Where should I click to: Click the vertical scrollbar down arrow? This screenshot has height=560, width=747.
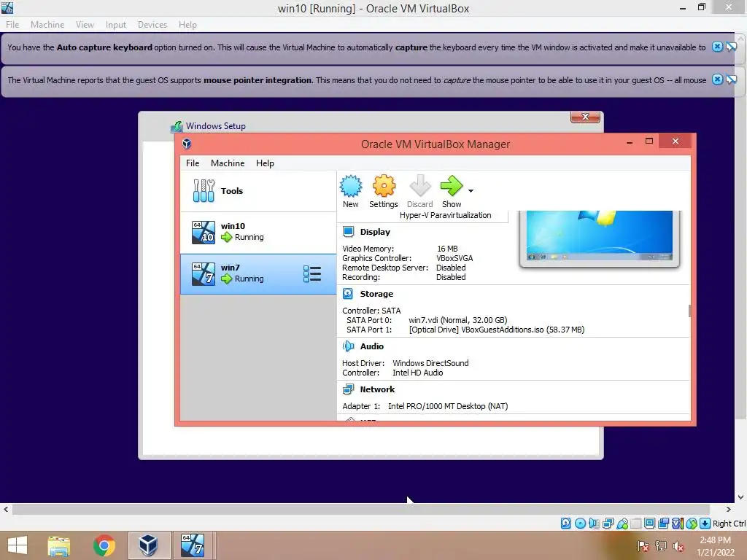[x=741, y=497]
